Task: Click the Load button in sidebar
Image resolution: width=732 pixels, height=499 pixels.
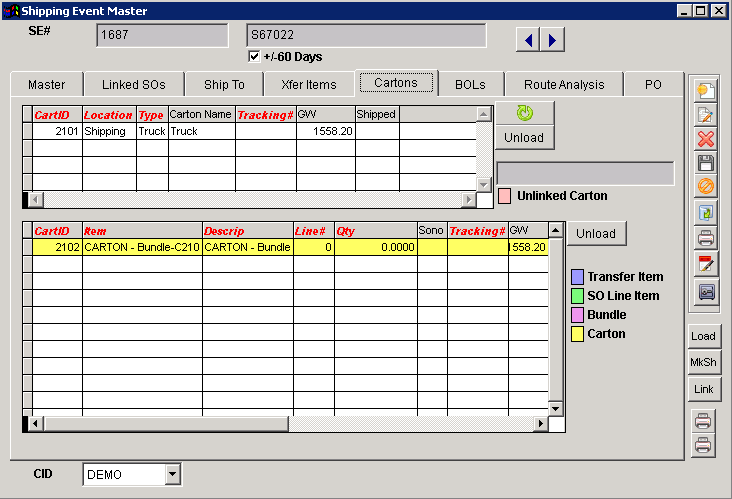Action: pos(703,336)
